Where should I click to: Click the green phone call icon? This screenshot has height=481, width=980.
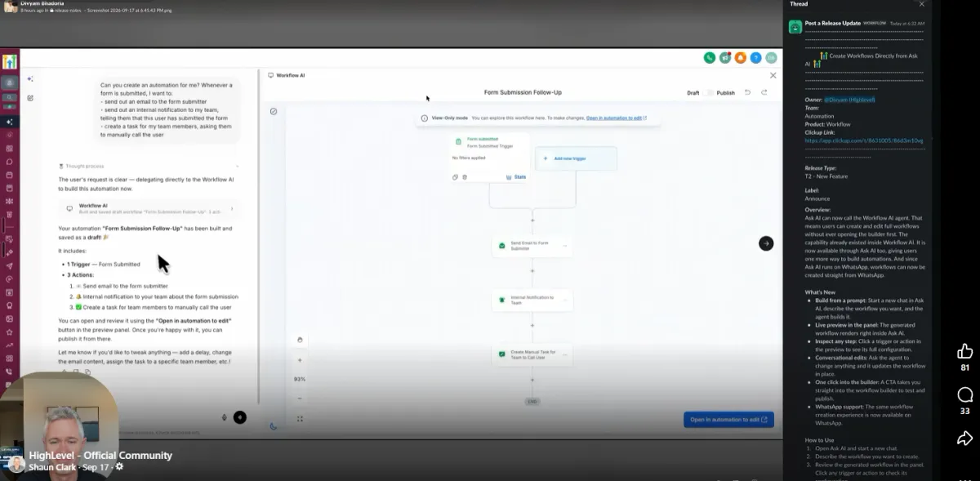(x=709, y=58)
